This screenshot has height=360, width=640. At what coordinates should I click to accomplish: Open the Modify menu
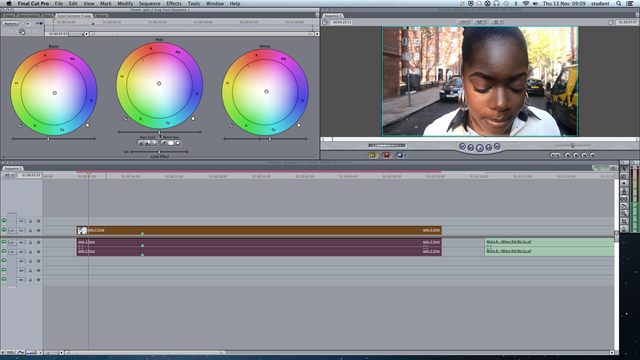(125, 3)
